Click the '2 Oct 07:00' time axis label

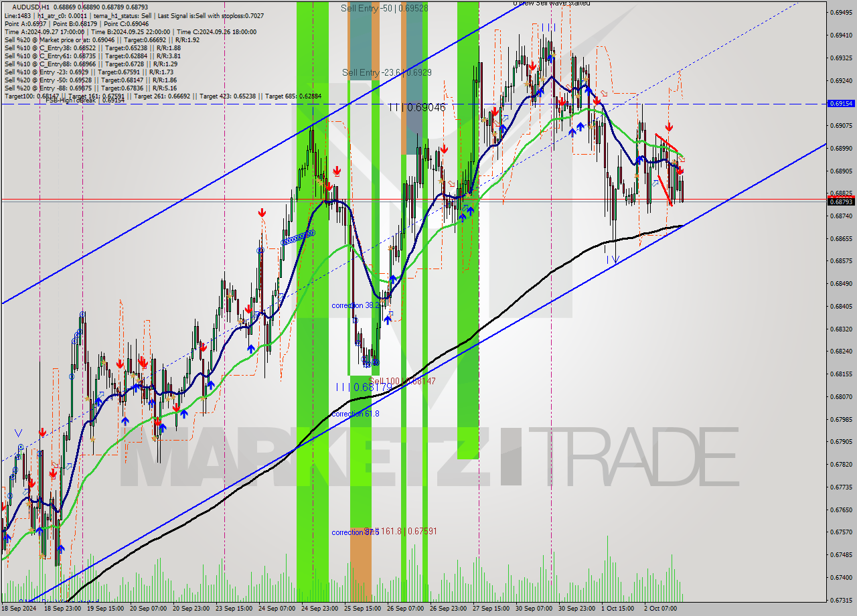point(661,609)
